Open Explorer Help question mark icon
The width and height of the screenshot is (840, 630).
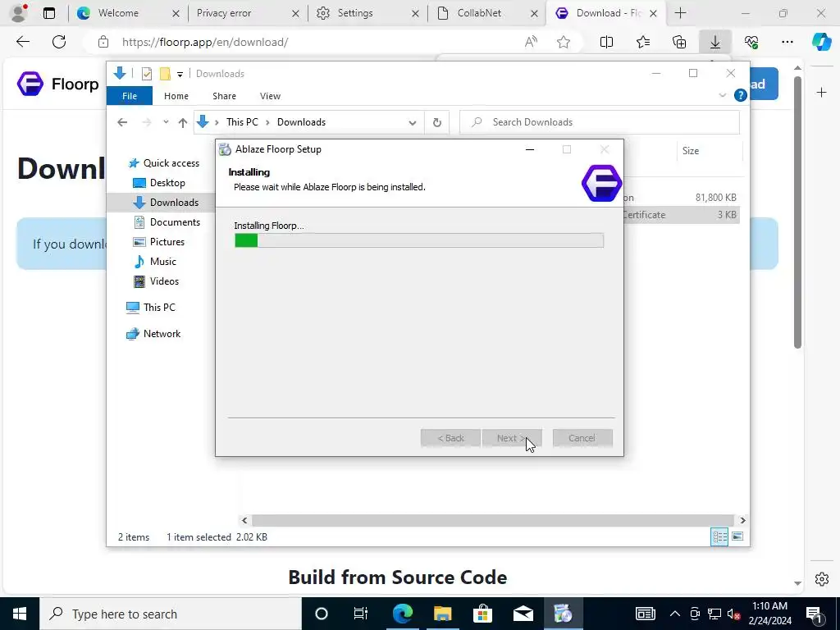tap(741, 95)
